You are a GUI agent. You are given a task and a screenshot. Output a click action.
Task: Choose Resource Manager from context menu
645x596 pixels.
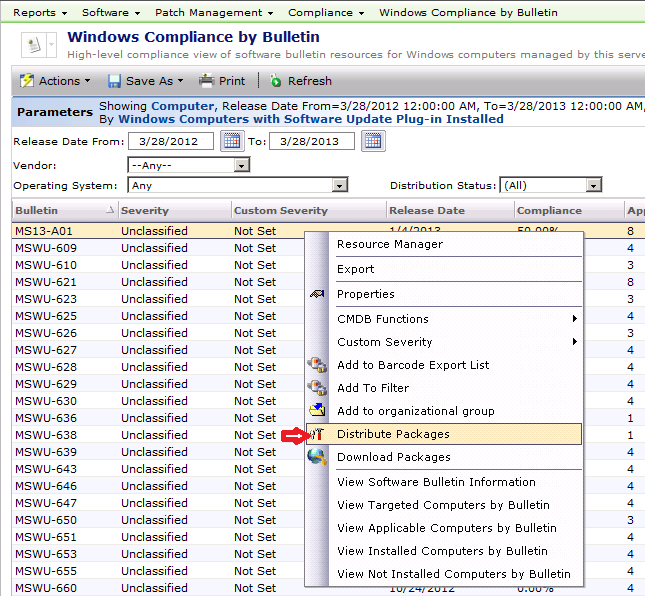[390, 244]
